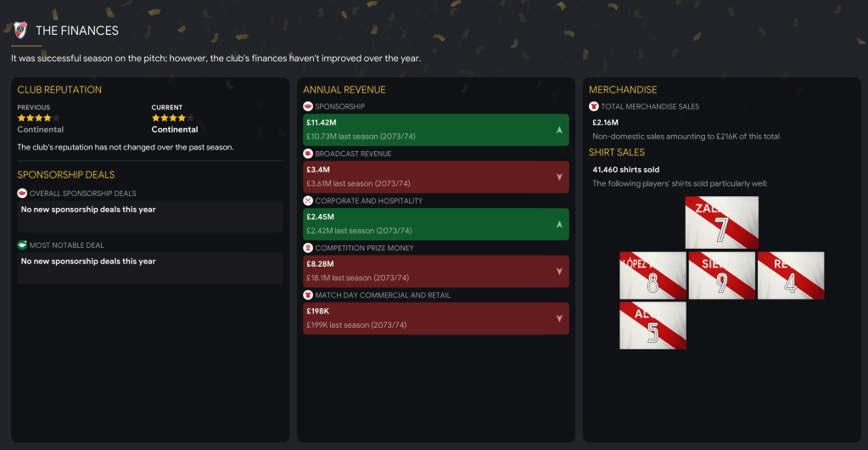Click the Sponsorship revenue icon
Viewport: 868px width, 450px height.
coord(308,106)
